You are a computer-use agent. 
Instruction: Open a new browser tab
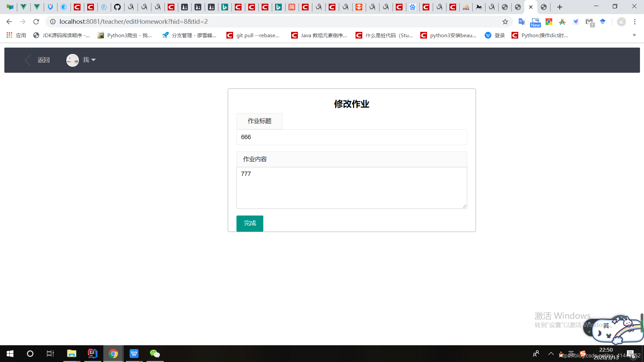[x=560, y=7]
